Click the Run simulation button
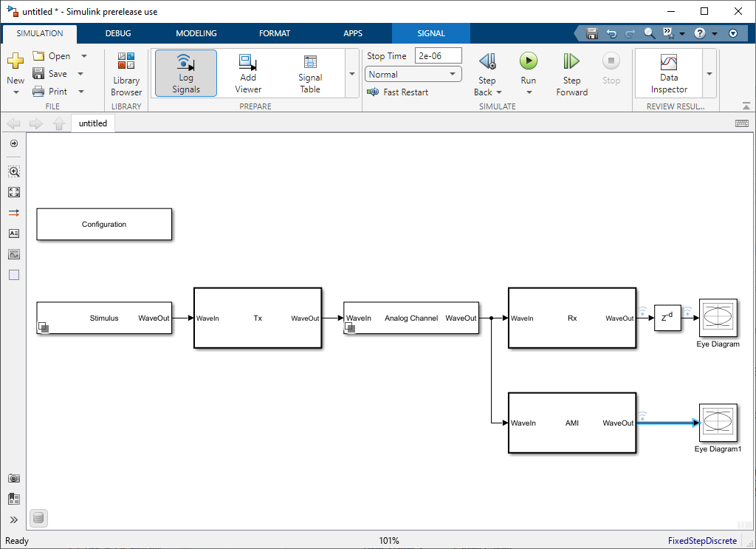Image resolution: width=756 pixels, height=549 pixels. click(528, 61)
